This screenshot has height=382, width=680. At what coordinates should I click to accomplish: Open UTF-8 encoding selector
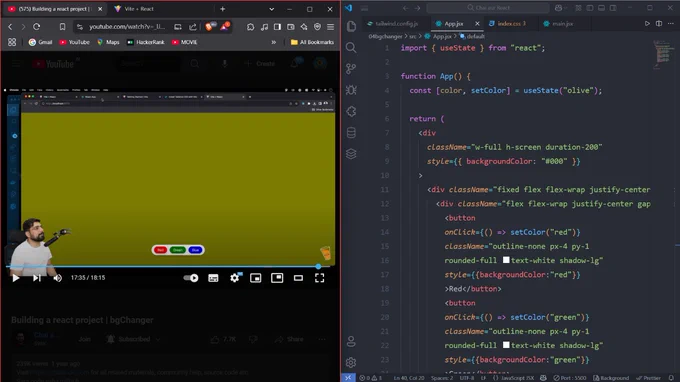[x=467, y=378]
